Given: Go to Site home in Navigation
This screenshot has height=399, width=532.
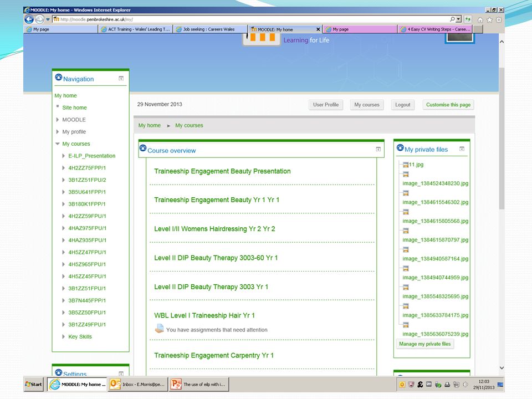Looking at the screenshot, I should [74, 108].
